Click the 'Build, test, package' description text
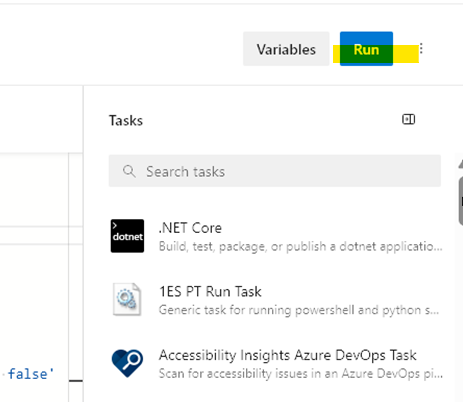This screenshot has width=463, height=402. tap(300, 247)
